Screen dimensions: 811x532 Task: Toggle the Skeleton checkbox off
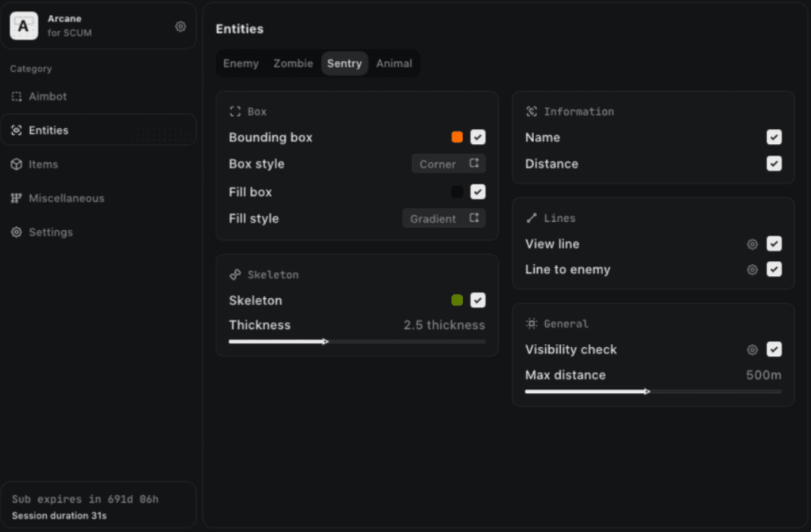tap(478, 300)
